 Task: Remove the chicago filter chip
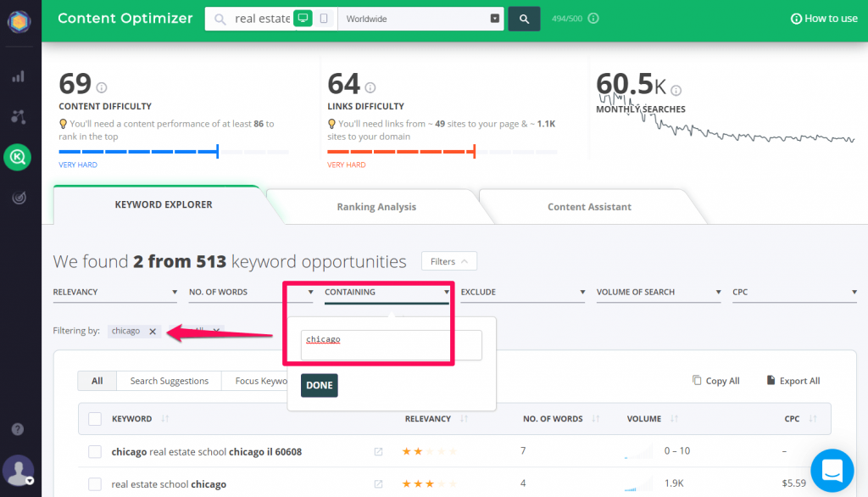[153, 332]
